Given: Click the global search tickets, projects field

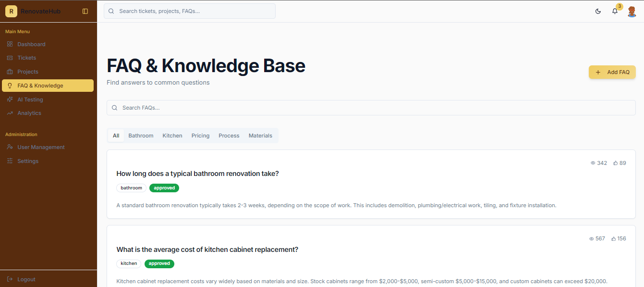Looking at the screenshot, I should point(190,11).
